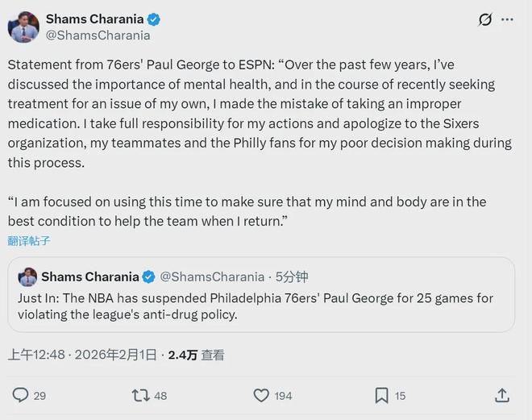This screenshot has height=420, width=532.
Task: Open the @ShamsCharania handle link
Action: click(x=98, y=35)
